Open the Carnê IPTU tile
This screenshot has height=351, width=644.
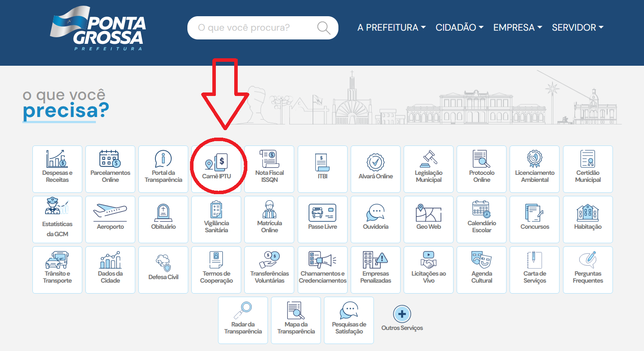coord(216,169)
